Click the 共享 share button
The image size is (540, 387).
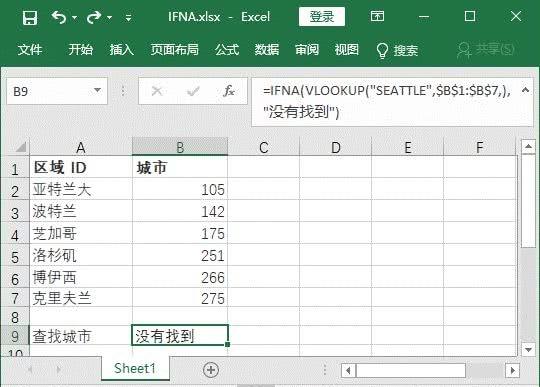486,50
